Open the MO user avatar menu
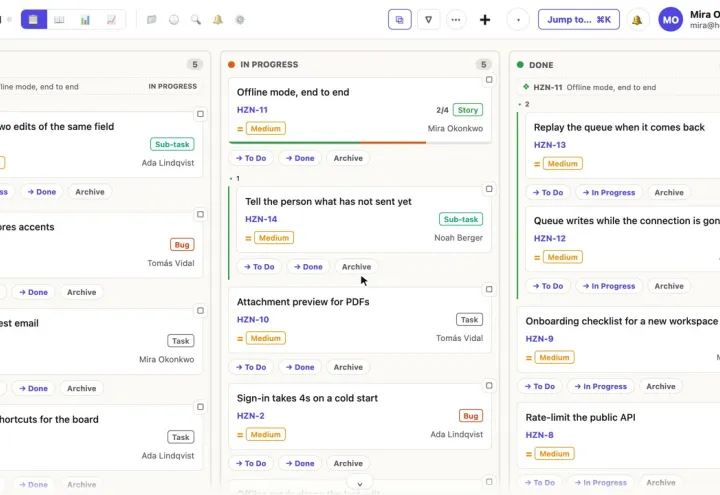 [x=670, y=20]
